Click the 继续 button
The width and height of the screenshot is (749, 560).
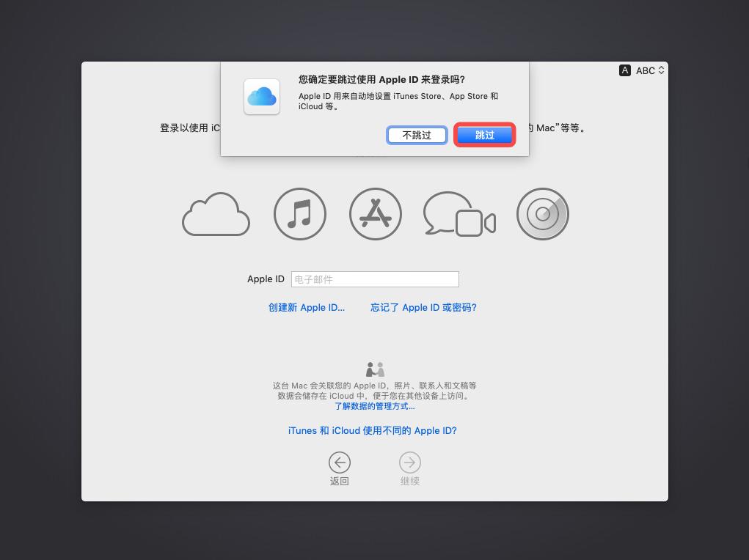tap(409, 469)
